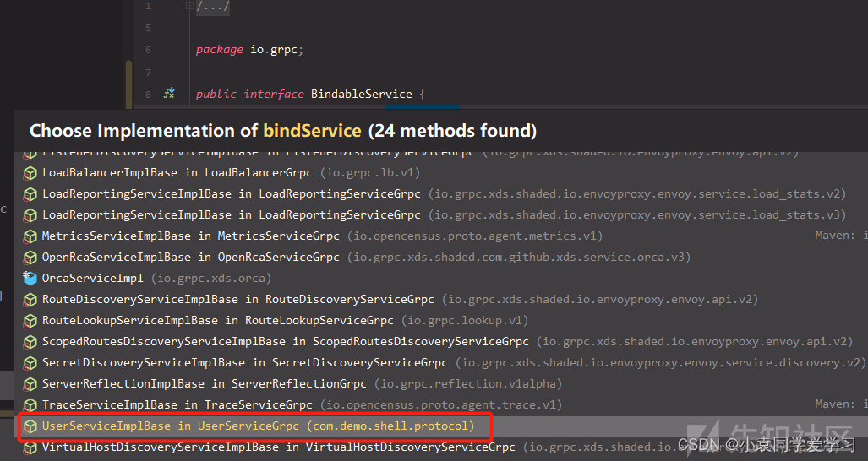Click the class icon beside MetricsServiceImplBase

coord(30,236)
